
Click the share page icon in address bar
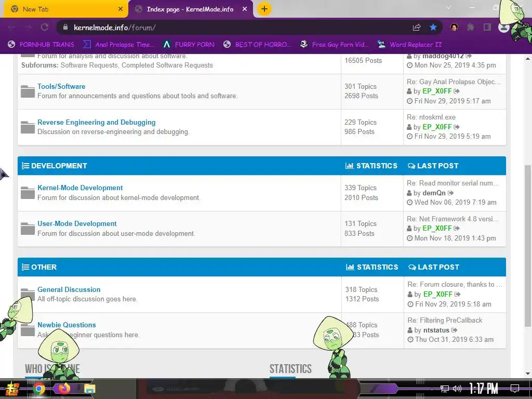point(417,28)
